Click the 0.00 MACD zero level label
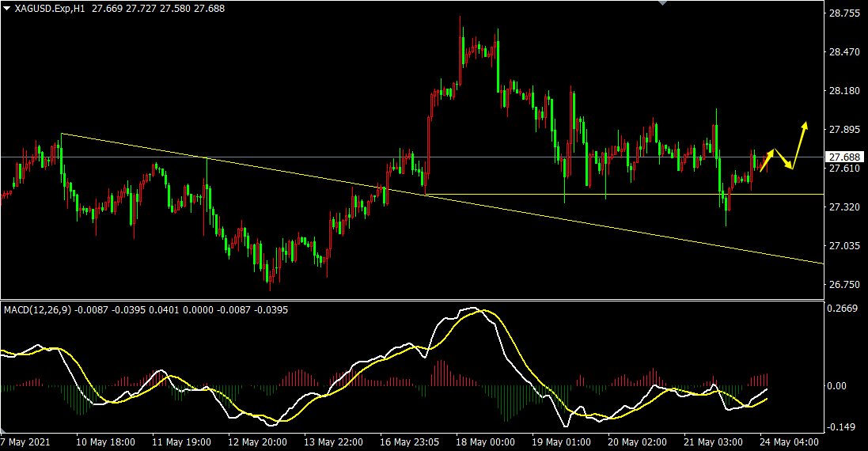This screenshot has width=868, height=451. pos(837,386)
